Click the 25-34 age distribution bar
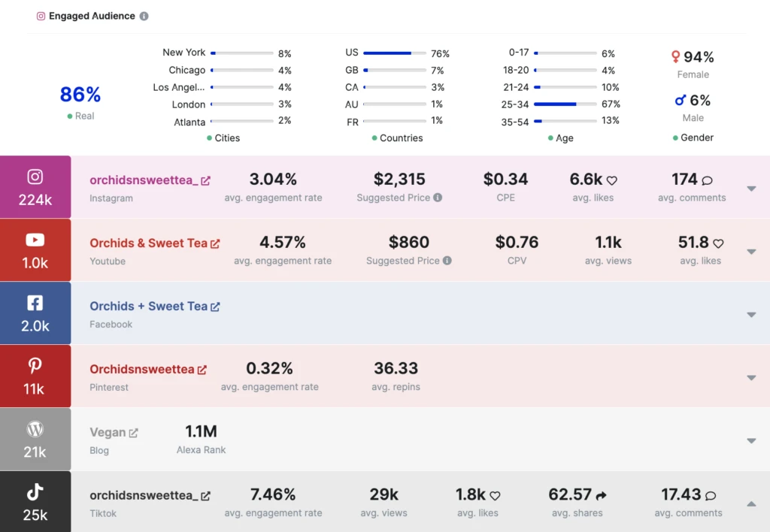This screenshot has width=770, height=532. coord(565,104)
